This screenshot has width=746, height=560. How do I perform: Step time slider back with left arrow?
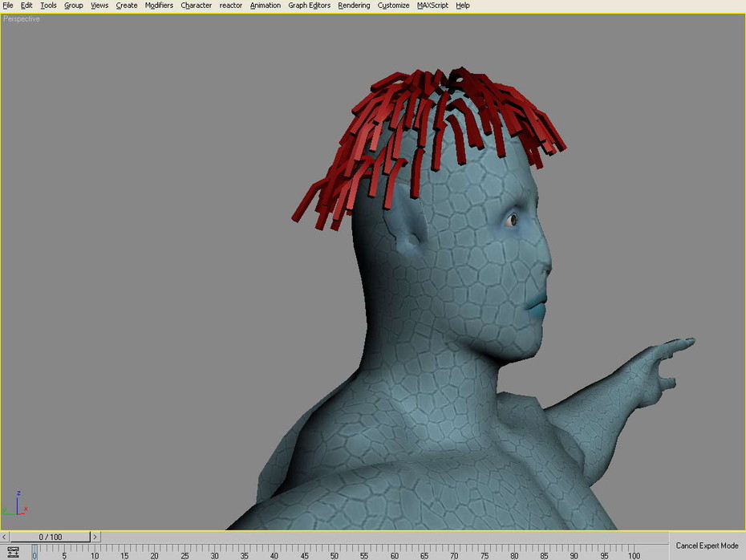pyautogui.click(x=4, y=537)
